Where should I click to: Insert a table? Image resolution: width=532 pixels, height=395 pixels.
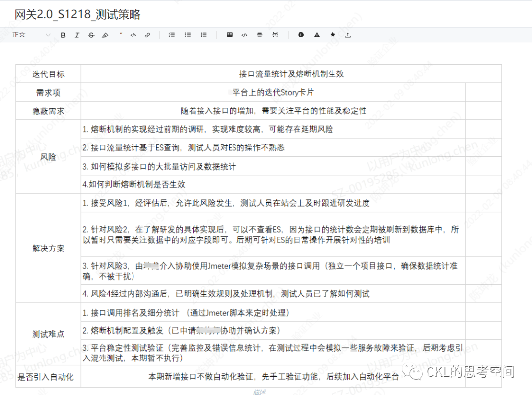230,35
